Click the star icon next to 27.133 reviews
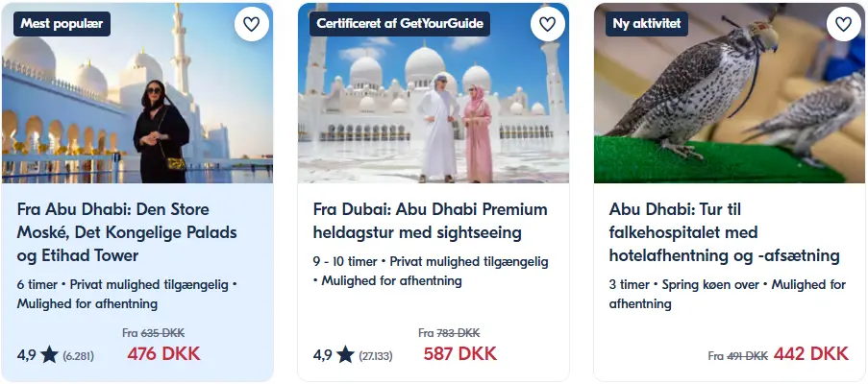This screenshot has width=868, height=384. click(345, 354)
